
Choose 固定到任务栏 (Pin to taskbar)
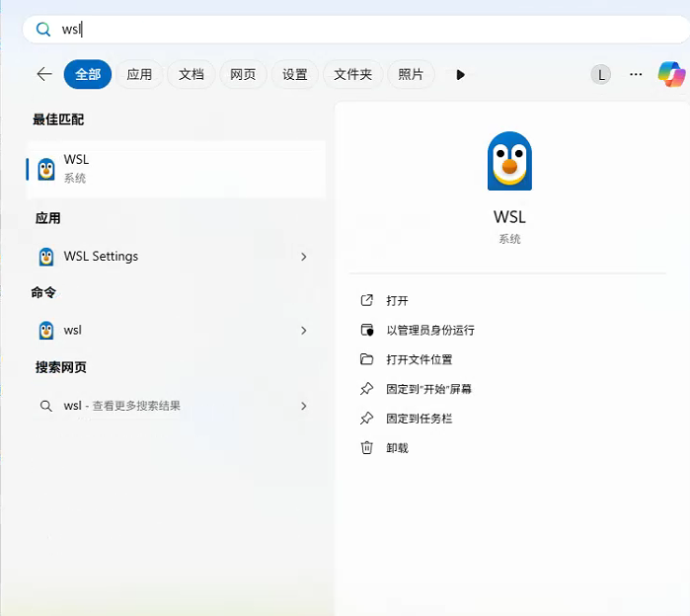[x=419, y=419]
